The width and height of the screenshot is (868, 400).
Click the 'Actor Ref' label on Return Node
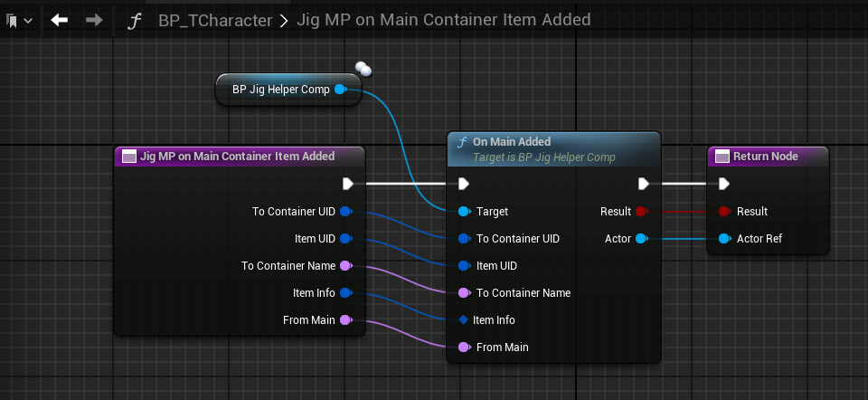coord(759,238)
